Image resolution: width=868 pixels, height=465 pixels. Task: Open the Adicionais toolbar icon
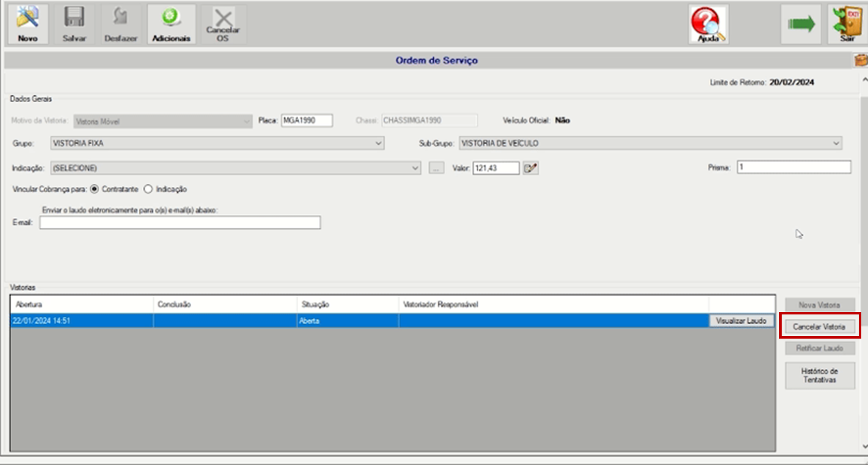[x=171, y=24]
